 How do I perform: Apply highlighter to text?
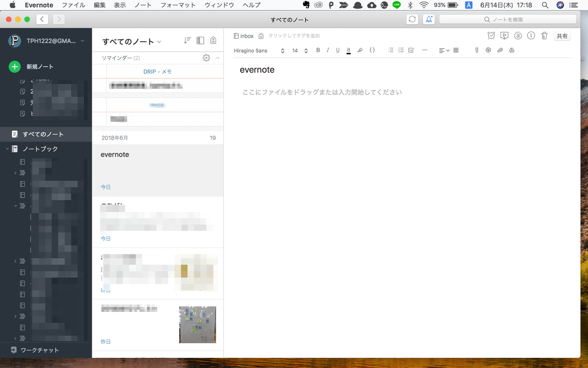pyautogui.click(x=360, y=50)
